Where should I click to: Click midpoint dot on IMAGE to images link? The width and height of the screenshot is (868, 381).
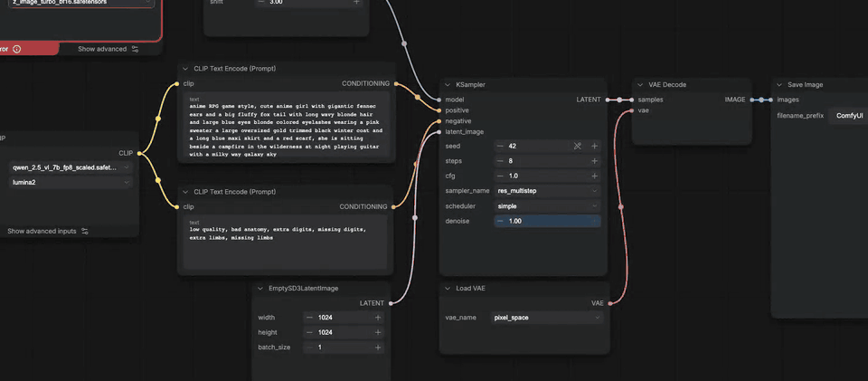[x=761, y=100]
